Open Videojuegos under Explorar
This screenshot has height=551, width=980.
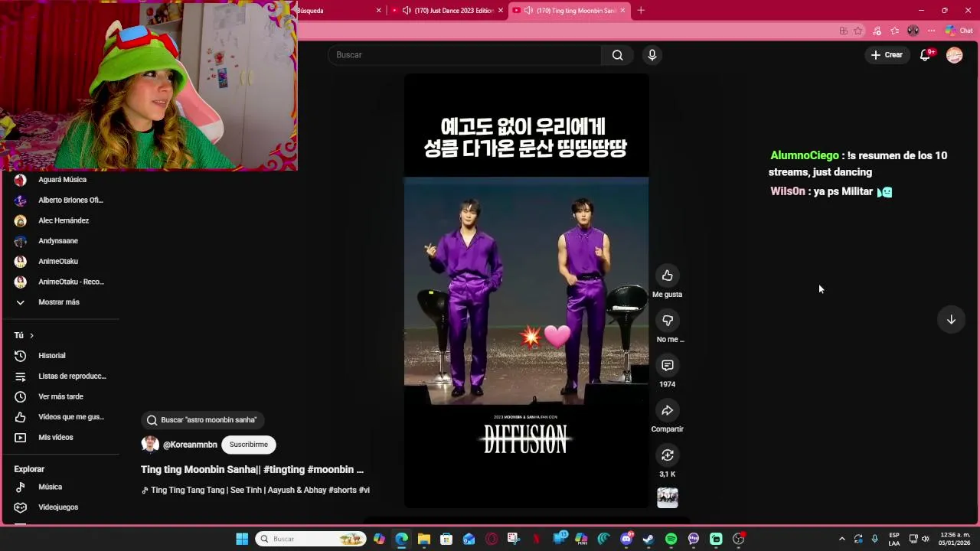[x=58, y=507]
